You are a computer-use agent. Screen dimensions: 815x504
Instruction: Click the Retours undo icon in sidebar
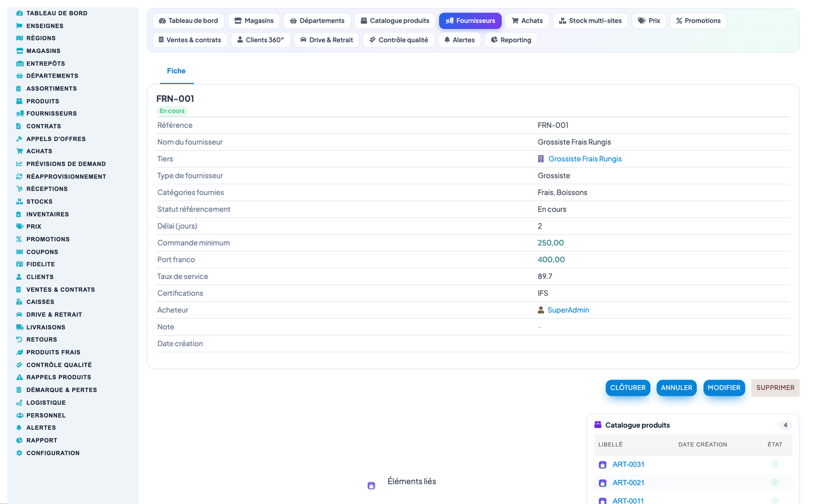[x=20, y=339]
